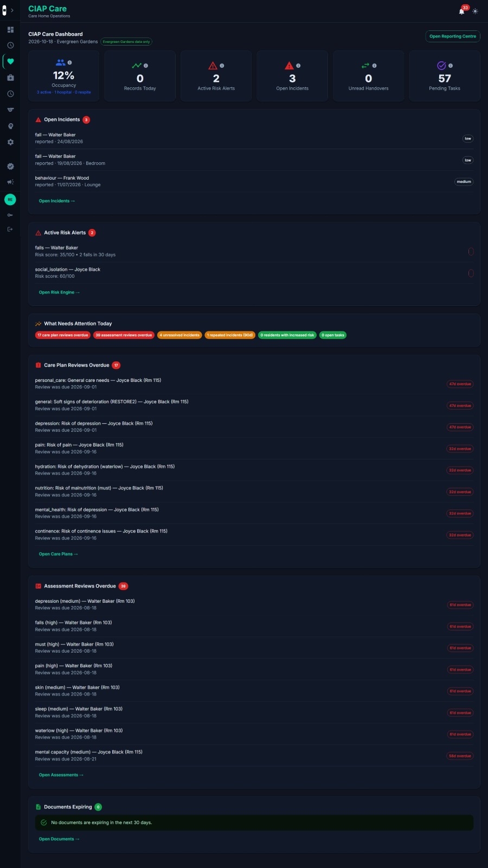Open the settings gear icon in sidebar
488x868 pixels.
tap(10, 142)
